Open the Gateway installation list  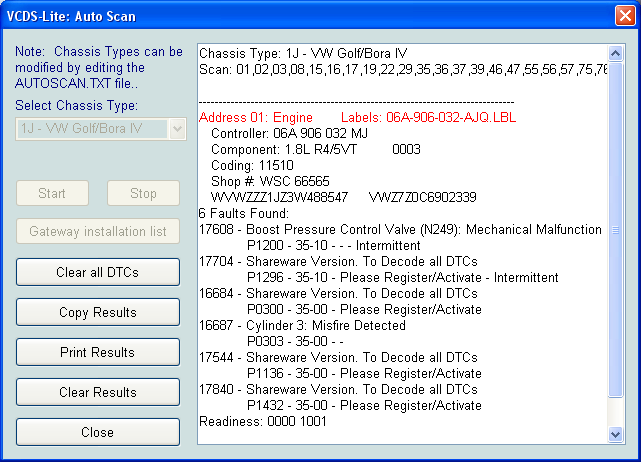98,231
